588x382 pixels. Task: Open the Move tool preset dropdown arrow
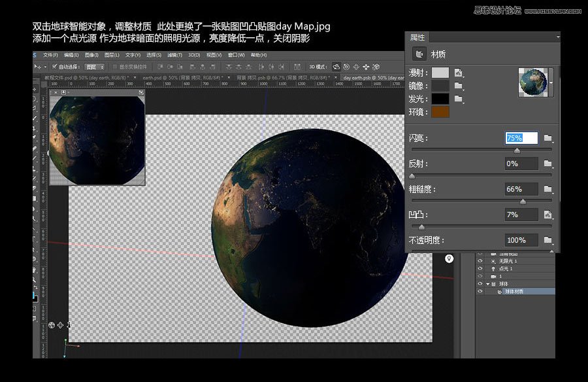(x=45, y=67)
